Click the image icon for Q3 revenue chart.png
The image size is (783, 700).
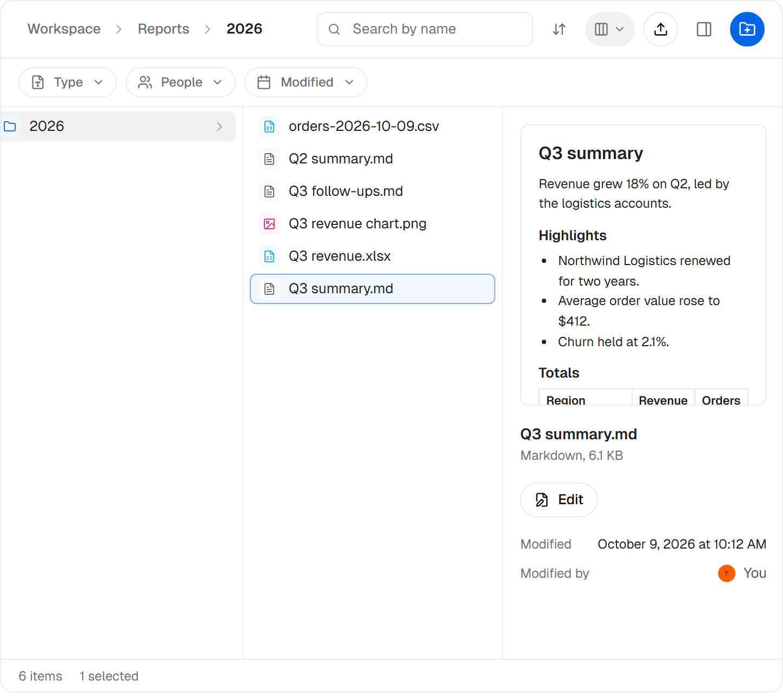pos(269,224)
